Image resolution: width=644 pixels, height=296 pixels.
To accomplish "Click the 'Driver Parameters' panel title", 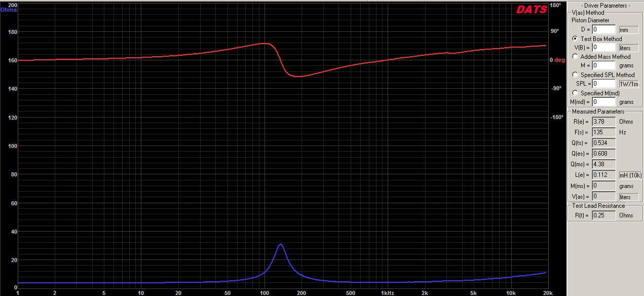I will pos(605,6).
